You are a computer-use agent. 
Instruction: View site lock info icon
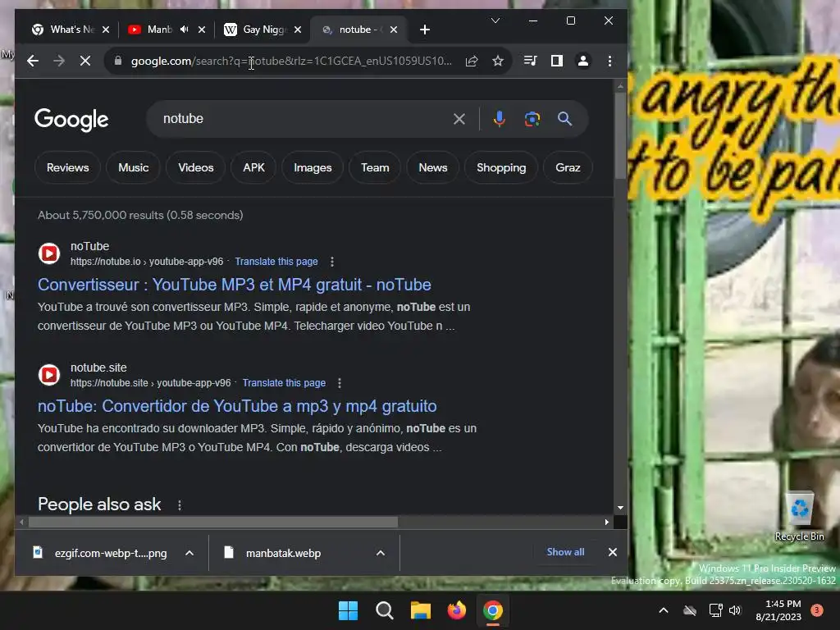118,61
